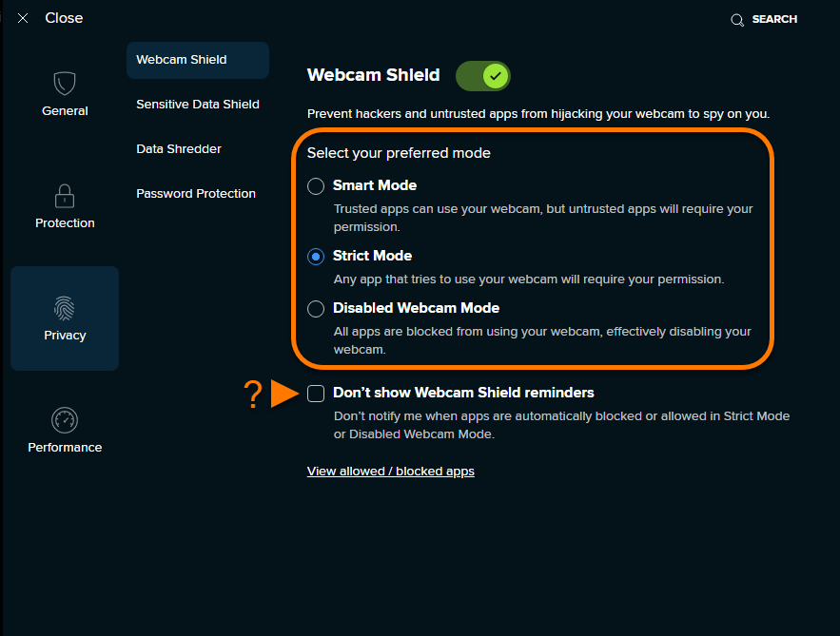Click the orange arrow pointer icon

pyautogui.click(x=284, y=394)
